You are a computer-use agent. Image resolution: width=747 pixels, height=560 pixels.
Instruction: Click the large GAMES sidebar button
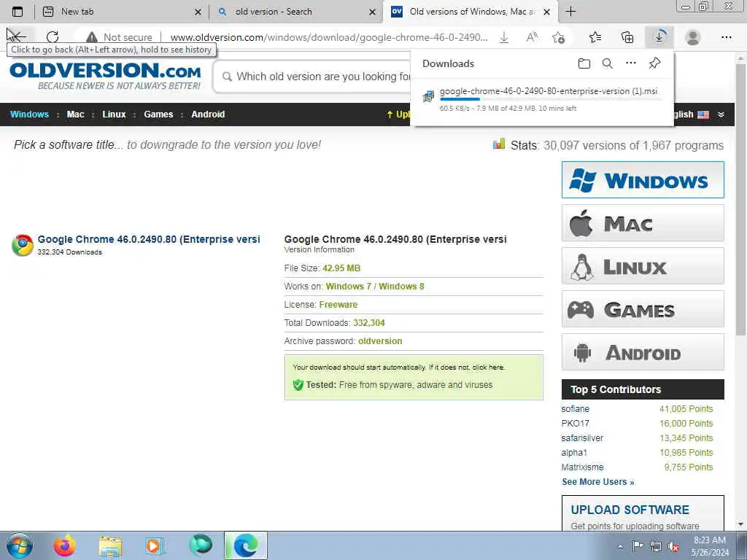click(x=643, y=309)
